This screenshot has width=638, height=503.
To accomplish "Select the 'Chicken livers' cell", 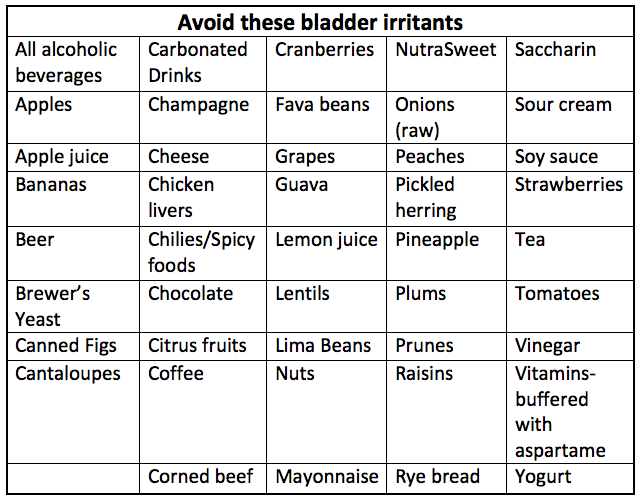I will (181, 198).
